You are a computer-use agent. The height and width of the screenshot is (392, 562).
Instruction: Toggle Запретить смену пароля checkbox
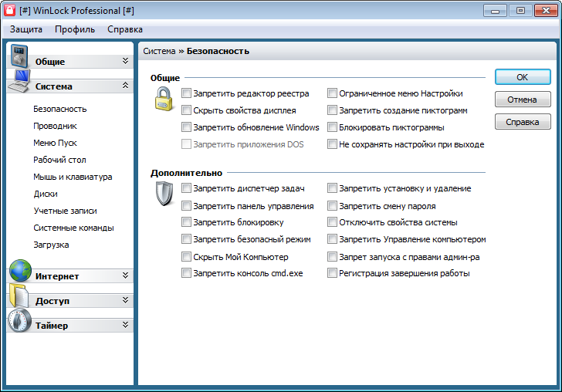(x=332, y=206)
